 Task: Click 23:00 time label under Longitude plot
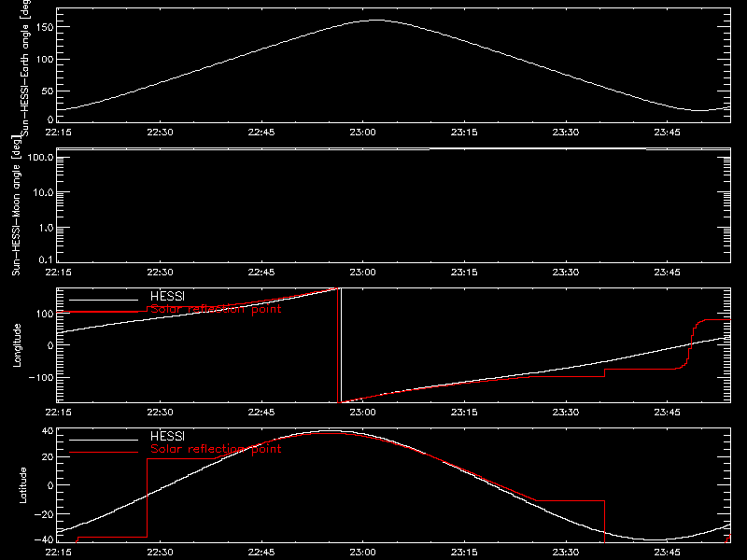pyautogui.click(x=362, y=412)
